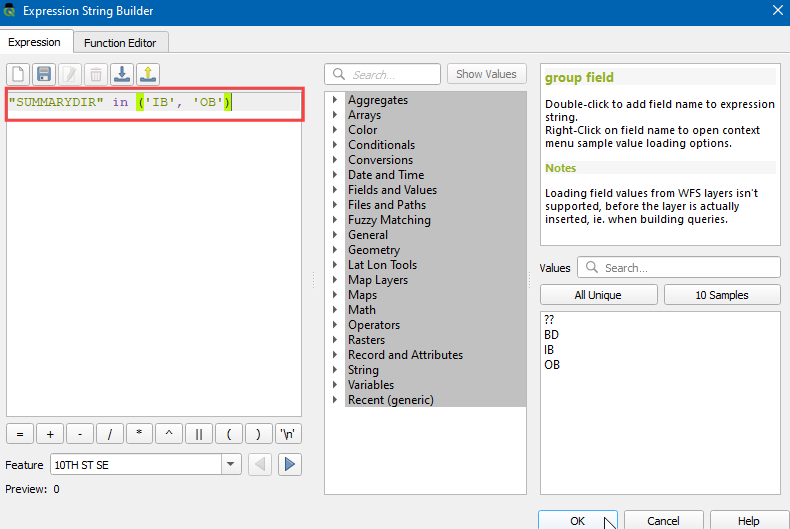
Task: Click the import user expressions icon
Action: click(x=122, y=74)
